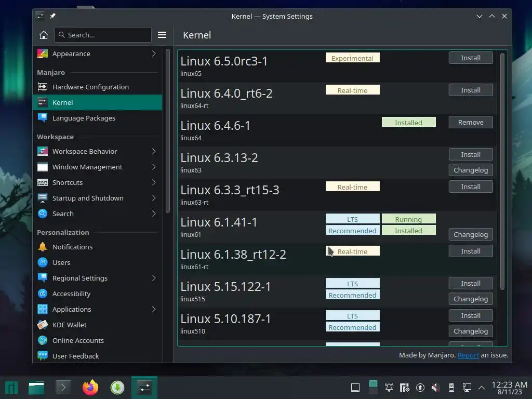Click the Hardware Configuration icon
The image size is (532, 399).
coord(43,87)
